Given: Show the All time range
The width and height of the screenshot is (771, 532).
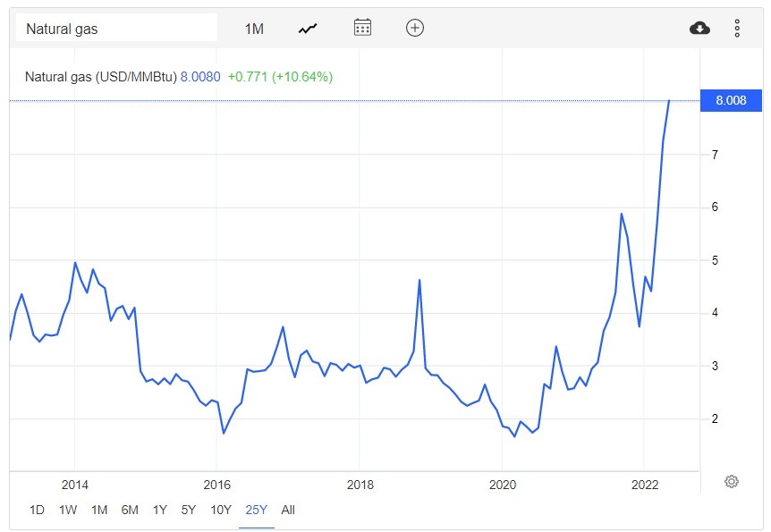Looking at the screenshot, I should click(x=288, y=510).
